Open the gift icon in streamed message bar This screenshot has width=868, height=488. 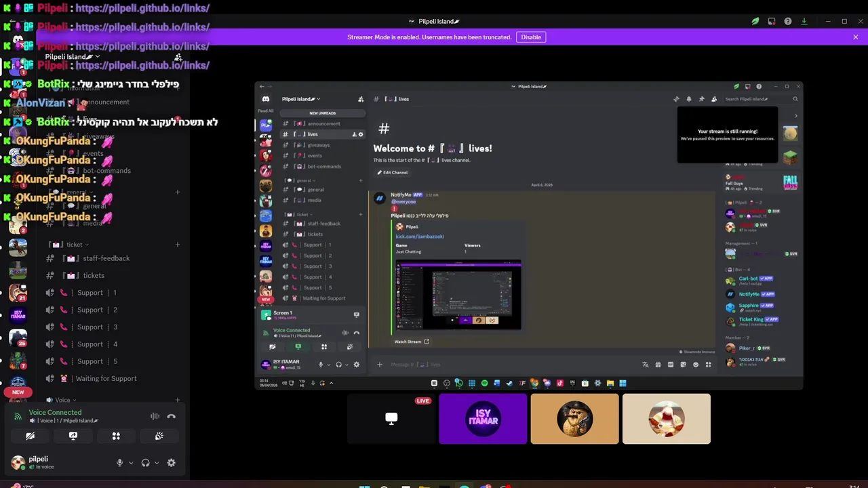coord(658,365)
